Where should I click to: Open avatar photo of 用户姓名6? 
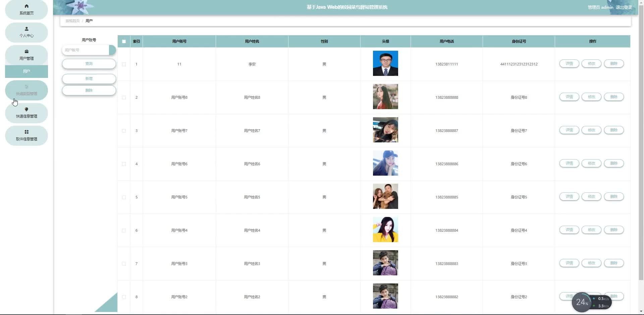coord(385,163)
